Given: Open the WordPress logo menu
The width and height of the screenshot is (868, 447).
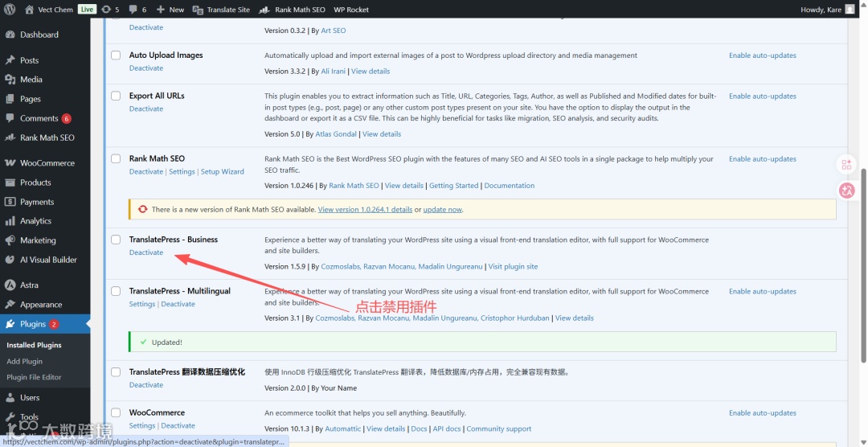Looking at the screenshot, I should pos(10,10).
